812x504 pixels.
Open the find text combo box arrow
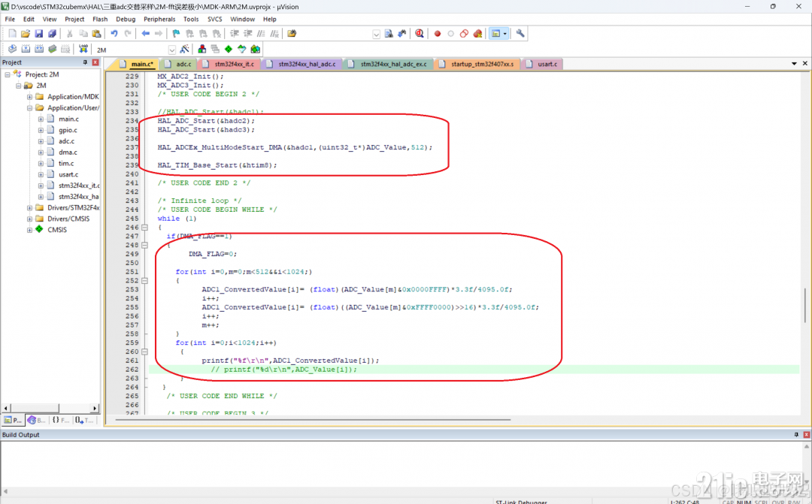pyautogui.click(x=377, y=34)
